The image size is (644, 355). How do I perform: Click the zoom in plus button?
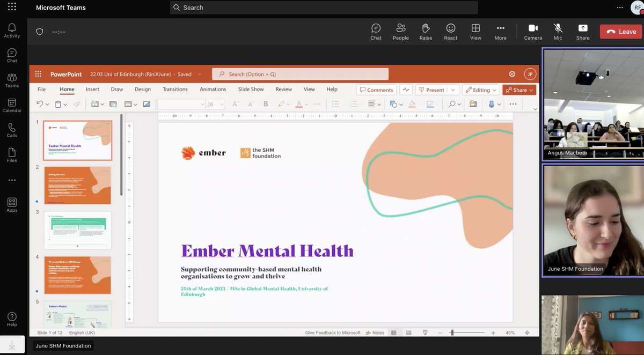(x=493, y=333)
